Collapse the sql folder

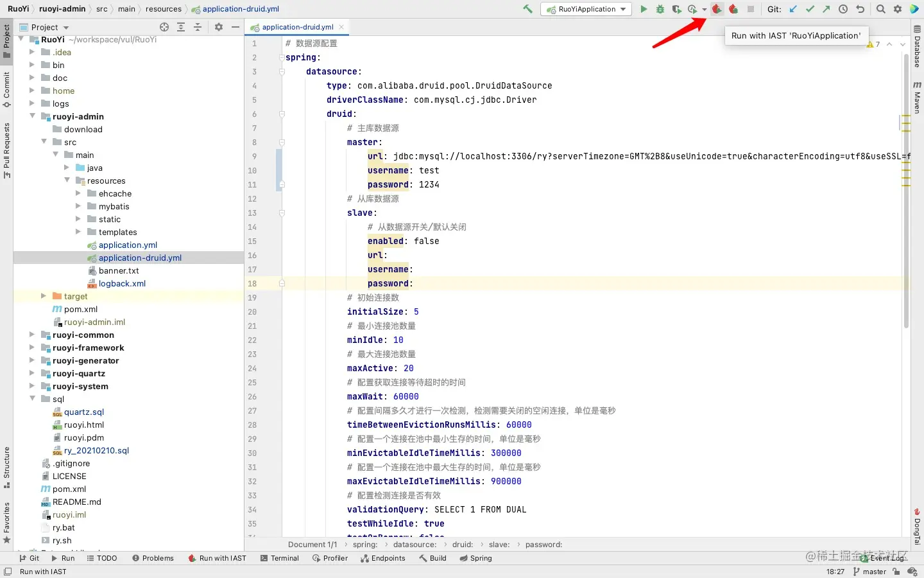(x=32, y=399)
